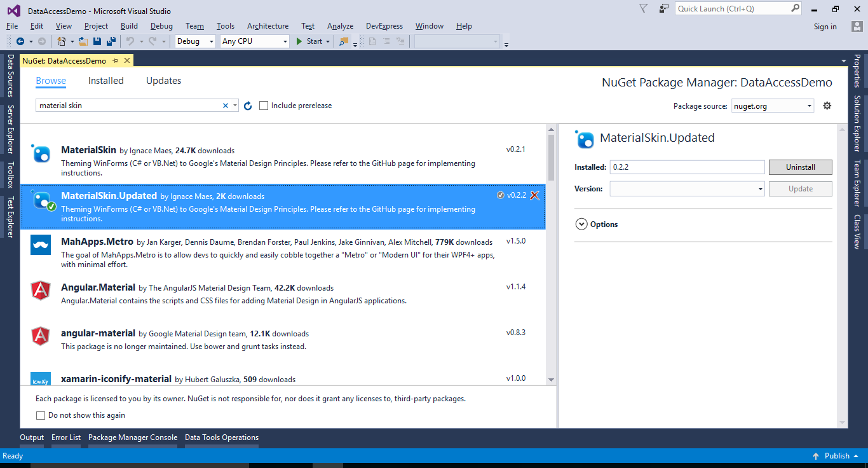Open the Solution Explorer side tab
Viewport: 868px width, 468px height.
coord(857,124)
